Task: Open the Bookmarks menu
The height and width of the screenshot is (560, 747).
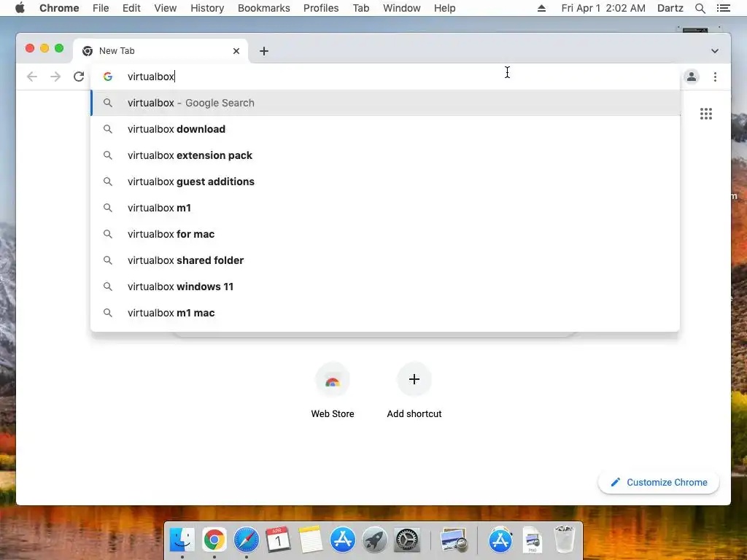Action: point(264,8)
